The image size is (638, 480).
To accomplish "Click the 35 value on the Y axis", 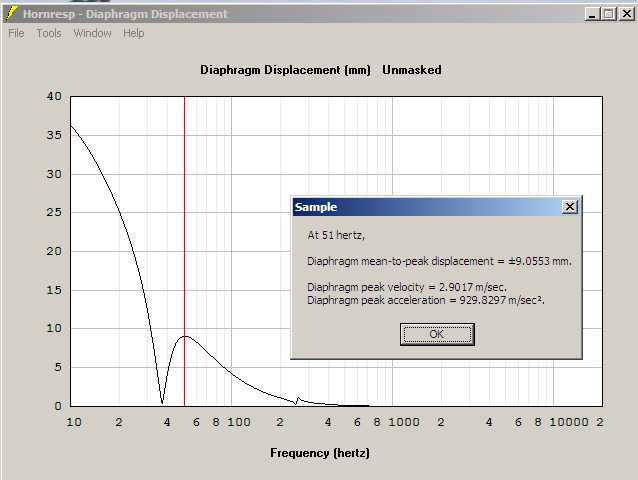I will [x=54, y=135].
